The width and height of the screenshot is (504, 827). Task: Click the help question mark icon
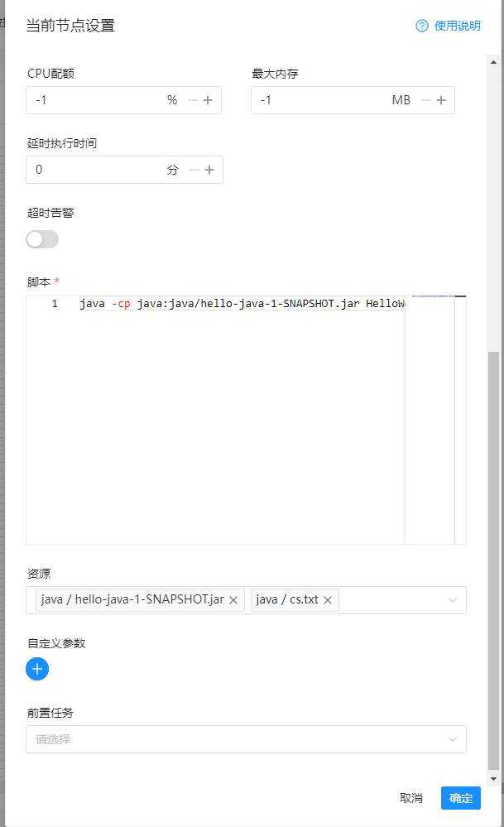(422, 26)
